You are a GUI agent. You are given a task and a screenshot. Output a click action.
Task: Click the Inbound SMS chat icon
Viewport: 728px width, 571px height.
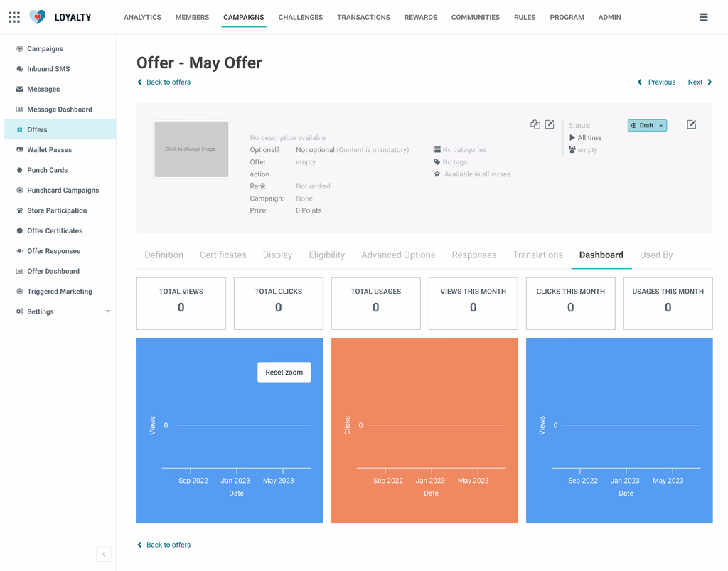(19, 69)
